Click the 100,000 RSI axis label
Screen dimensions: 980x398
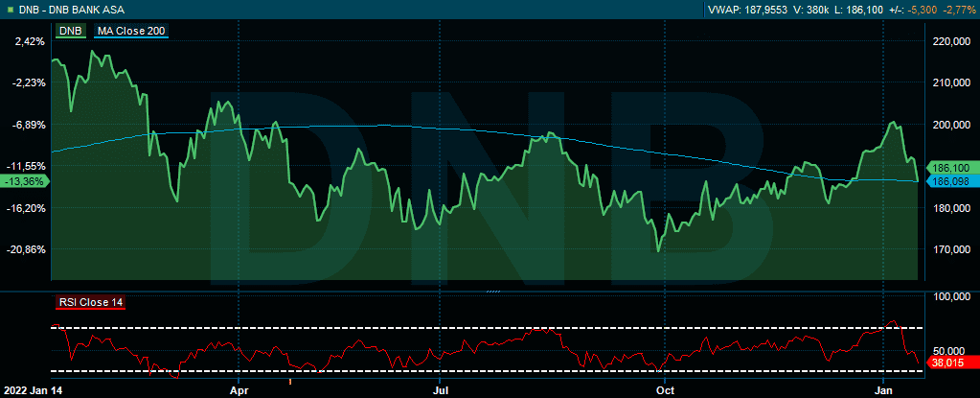pyautogui.click(x=950, y=296)
